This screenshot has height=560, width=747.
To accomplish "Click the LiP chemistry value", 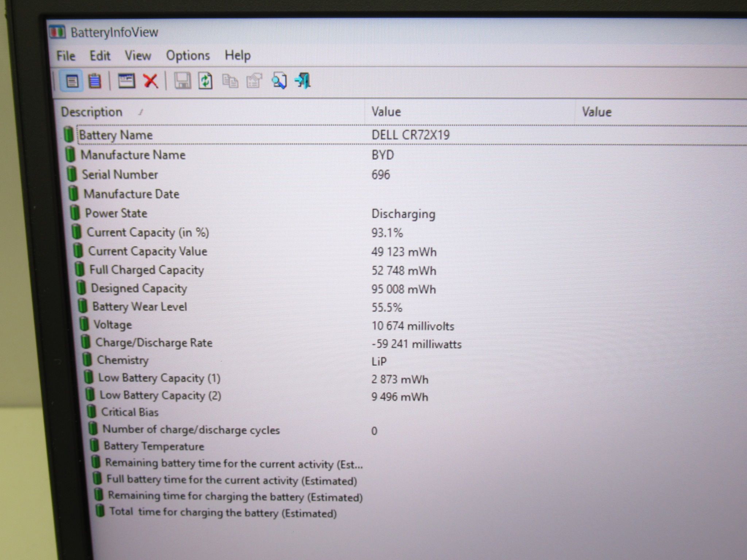I will (x=379, y=361).
